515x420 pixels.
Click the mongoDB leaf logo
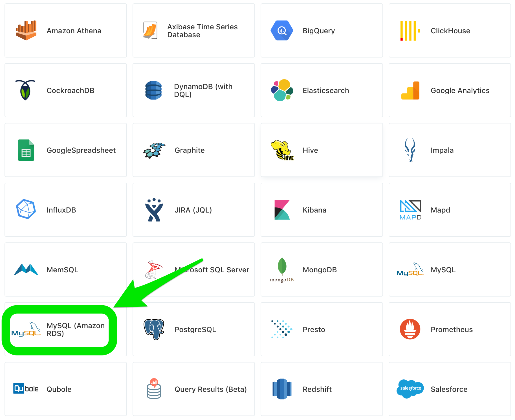point(282,269)
